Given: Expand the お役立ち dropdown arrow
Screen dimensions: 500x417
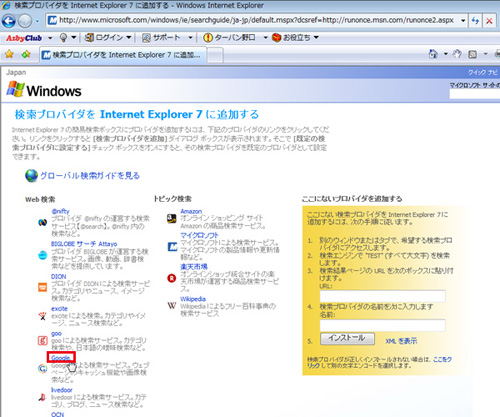Looking at the screenshot, I should pos(316,37).
